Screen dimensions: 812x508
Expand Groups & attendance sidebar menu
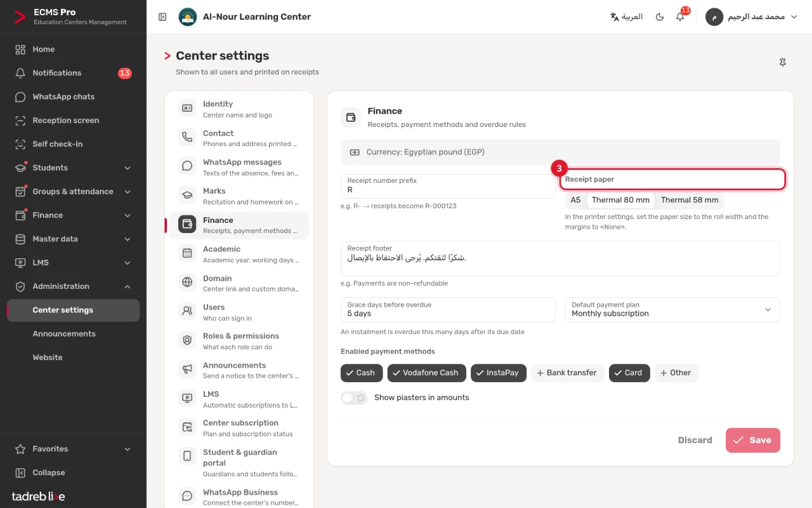point(73,192)
